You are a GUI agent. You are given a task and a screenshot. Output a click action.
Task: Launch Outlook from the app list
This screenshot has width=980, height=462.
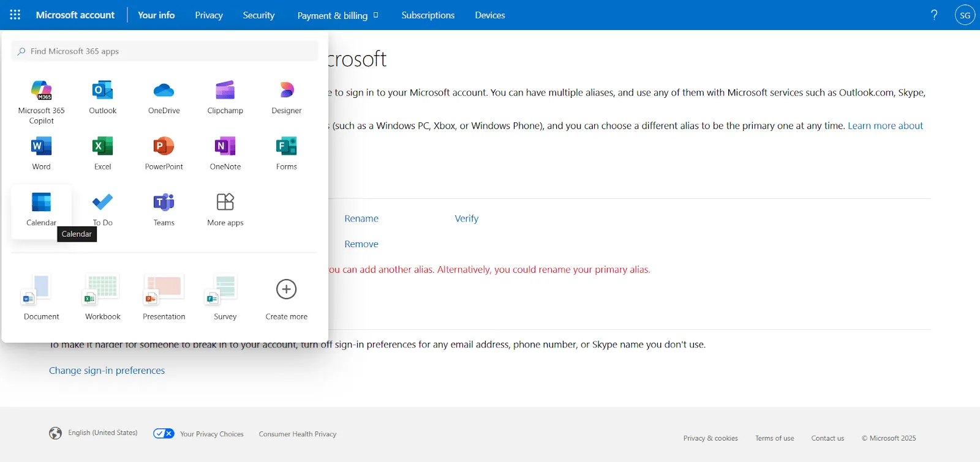pyautogui.click(x=102, y=97)
